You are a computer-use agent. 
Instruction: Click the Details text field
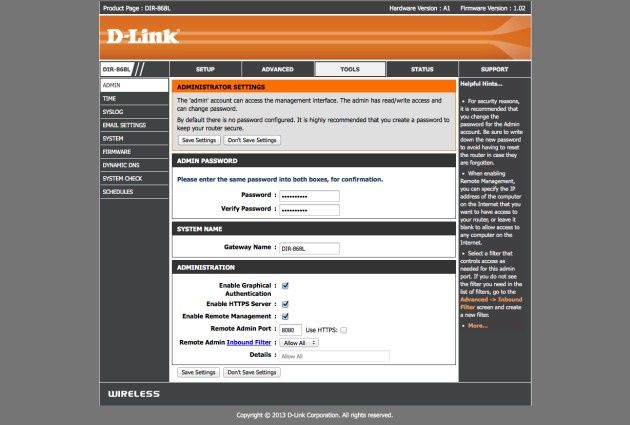pos(334,356)
